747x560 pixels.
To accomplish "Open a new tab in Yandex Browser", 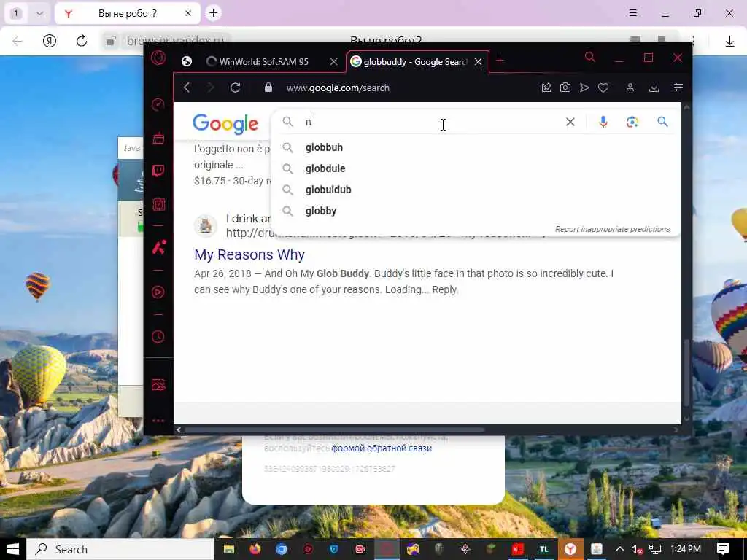I will pos(213,13).
